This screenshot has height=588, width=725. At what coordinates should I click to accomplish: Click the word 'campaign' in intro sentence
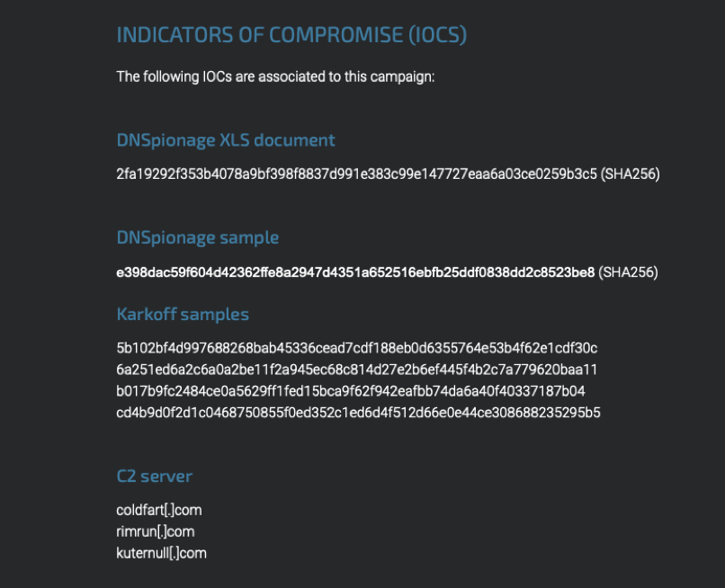(x=405, y=76)
